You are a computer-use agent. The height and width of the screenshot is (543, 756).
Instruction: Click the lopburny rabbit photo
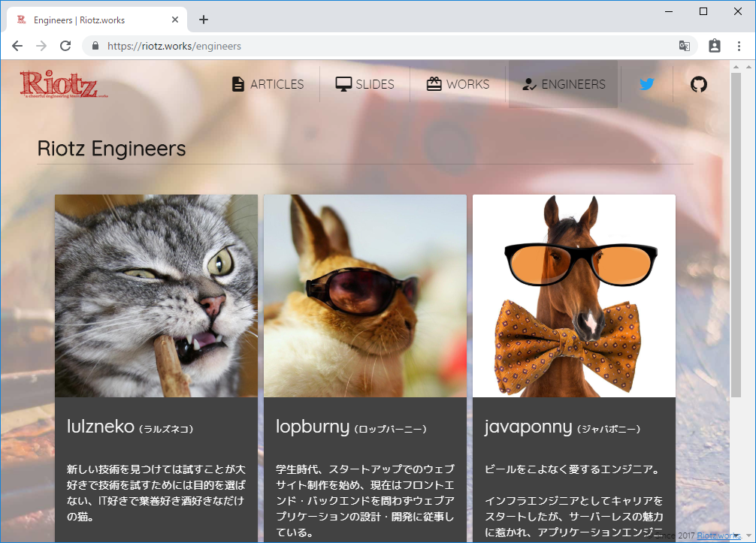tap(365, 296)
